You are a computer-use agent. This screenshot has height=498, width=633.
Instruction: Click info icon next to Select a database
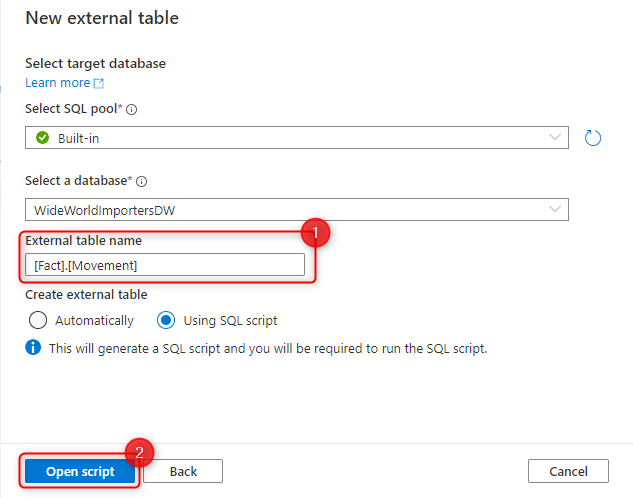click(x=141, y=182)
